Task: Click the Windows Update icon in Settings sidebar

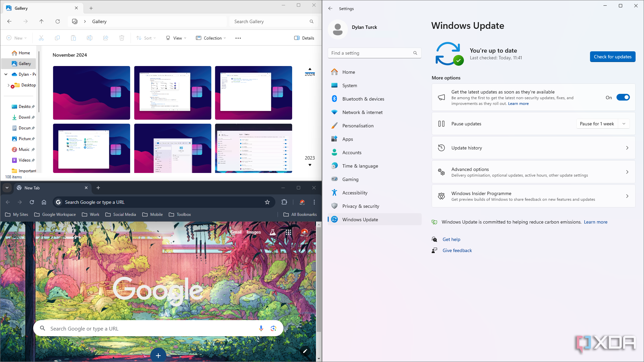Action: coord(335,219)
